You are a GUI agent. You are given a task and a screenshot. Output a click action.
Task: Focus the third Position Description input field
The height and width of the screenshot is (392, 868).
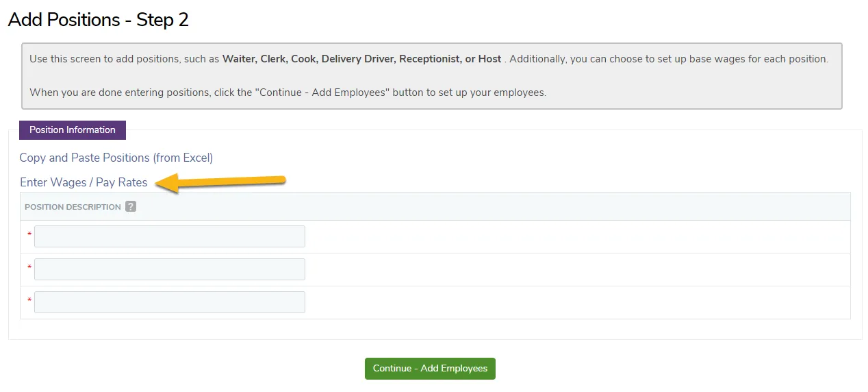tap(170, 302)
